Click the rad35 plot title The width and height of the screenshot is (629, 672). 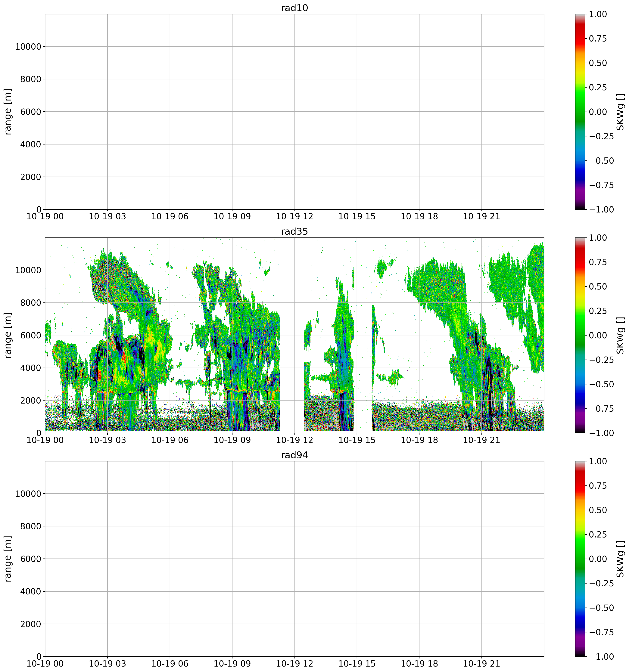[x=294, y=232]
